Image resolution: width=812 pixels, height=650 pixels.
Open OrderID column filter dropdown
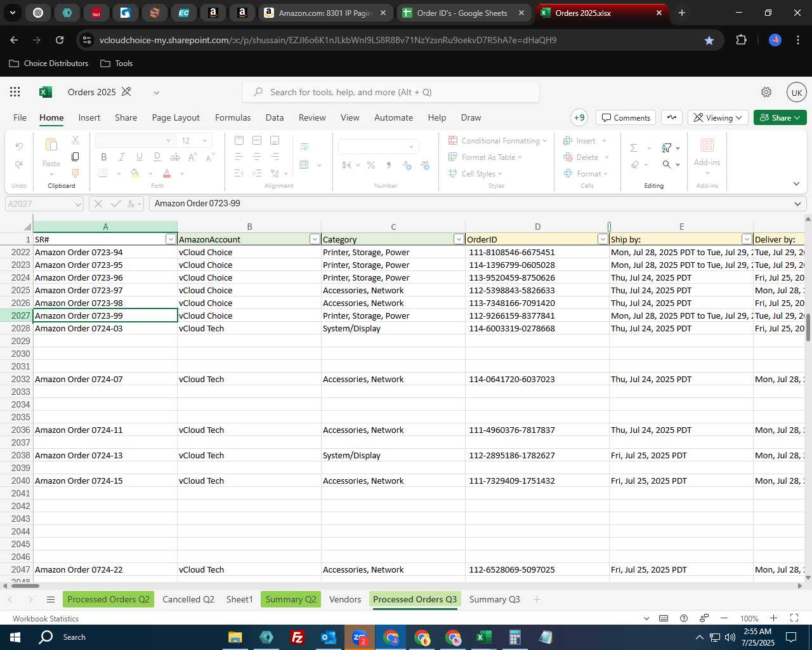[603, 239]
